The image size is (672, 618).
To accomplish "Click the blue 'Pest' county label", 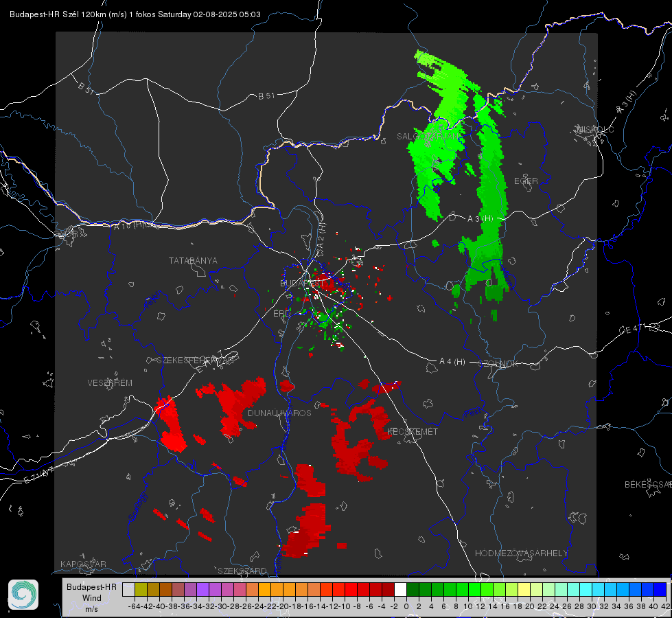I will tap(473, 413).
